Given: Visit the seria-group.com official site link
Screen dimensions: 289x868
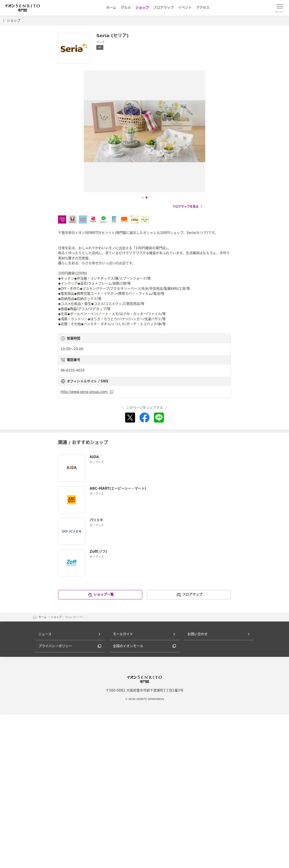Looking at the screenshot, I should pos(84,392).
